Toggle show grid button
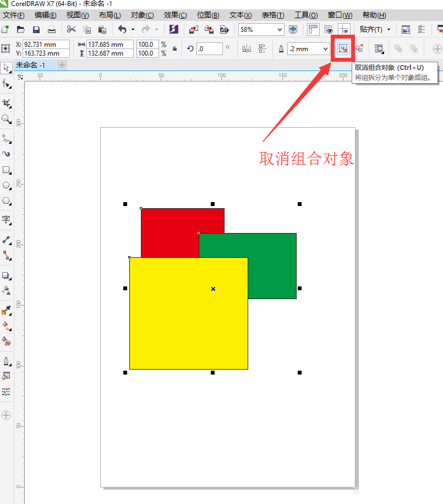This screenshot has width=443, height=504. tap(329, 30)
